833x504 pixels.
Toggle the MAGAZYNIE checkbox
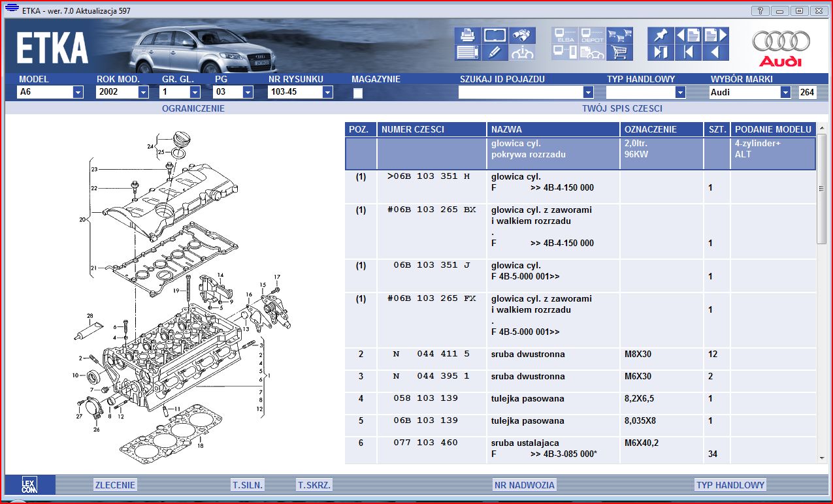(x=357, y=93)
